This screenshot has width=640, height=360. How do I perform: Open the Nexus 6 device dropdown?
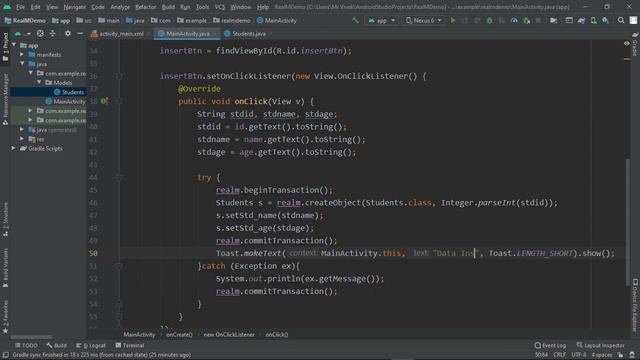click(x=423, y=20)
